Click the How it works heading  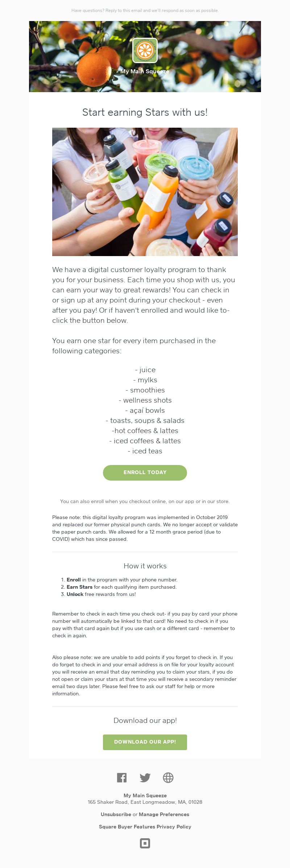(x=145, y=566)
